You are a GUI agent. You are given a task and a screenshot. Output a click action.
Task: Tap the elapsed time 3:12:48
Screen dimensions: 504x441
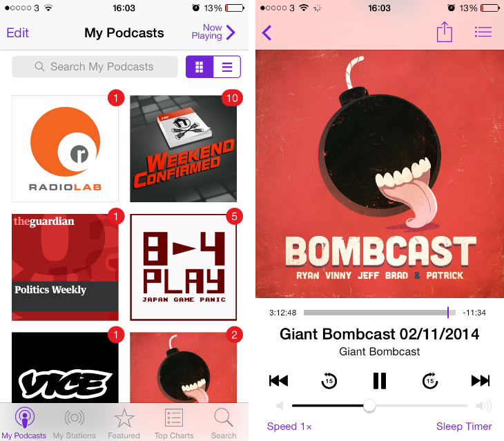(x=282, y=313)
